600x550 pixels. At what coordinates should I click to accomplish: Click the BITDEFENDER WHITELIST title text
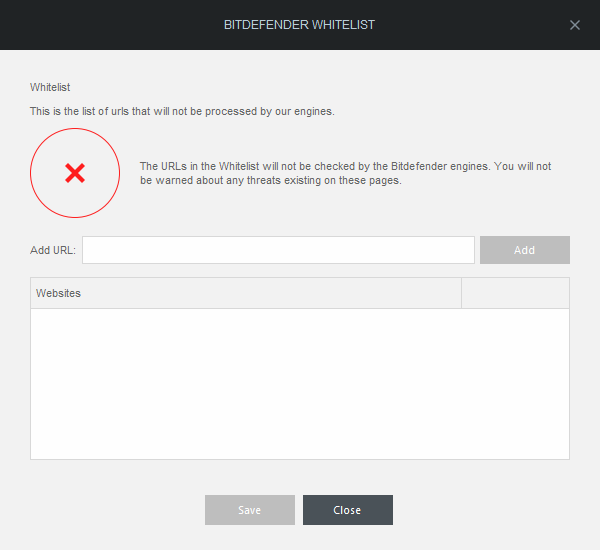pos(300,25)
